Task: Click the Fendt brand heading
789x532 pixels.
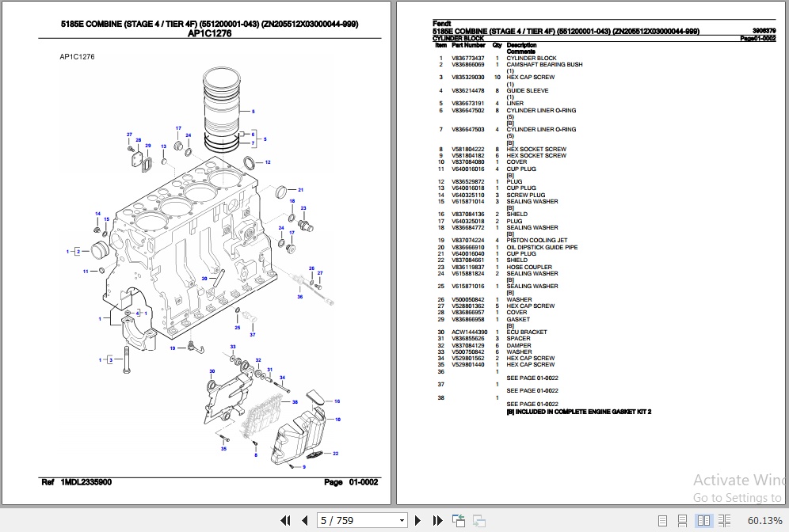Action: click(442, 24)
